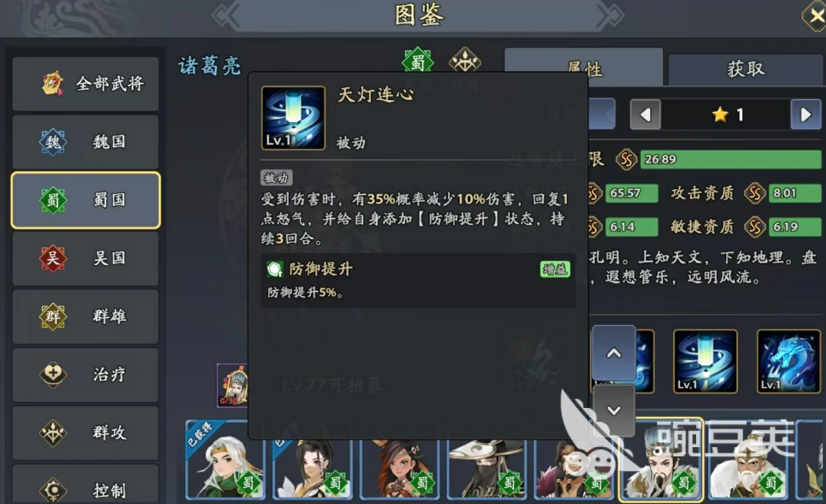The width and height of the screenshot is (826, 504).
Task: Choose the 群雄 faction filter
Action: [85, 316]
